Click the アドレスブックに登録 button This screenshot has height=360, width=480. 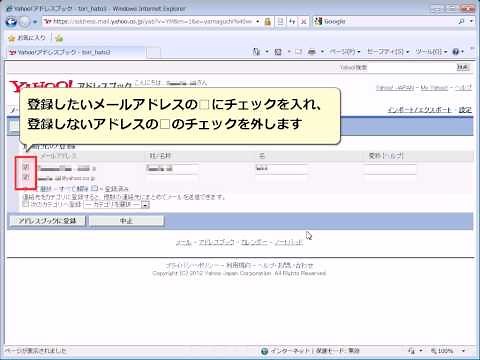point(47,221)
